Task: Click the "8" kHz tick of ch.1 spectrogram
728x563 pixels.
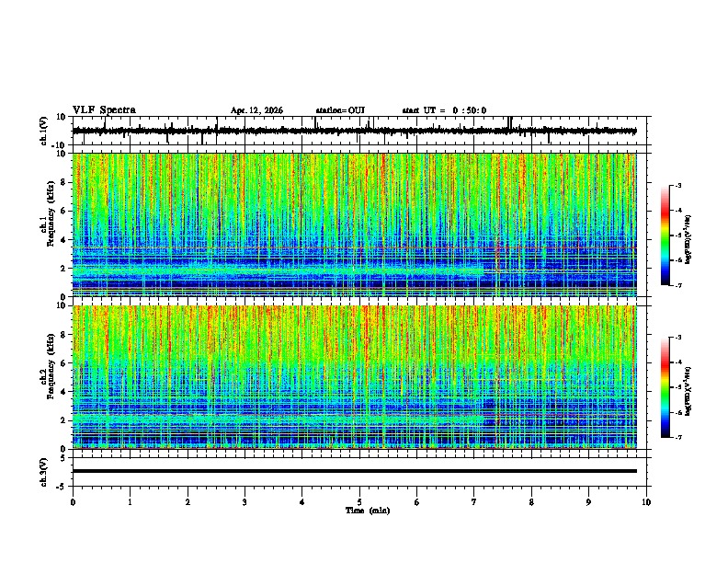Action: tap(64, 182)
